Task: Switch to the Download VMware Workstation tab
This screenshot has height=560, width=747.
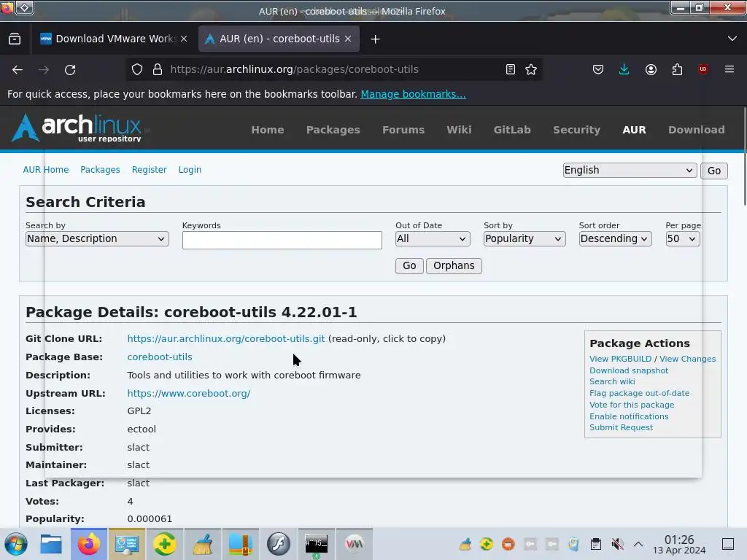Action: pos(113,39)
